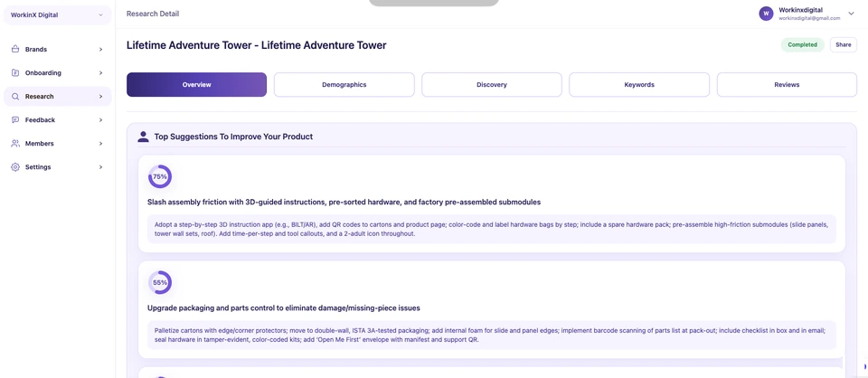
Task: Expand the Settings menu chevron
Action: click(100, 167)
